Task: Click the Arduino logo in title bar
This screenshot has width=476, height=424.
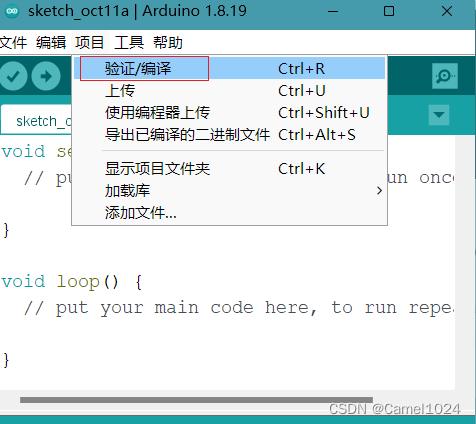Action: coord(12,11)
